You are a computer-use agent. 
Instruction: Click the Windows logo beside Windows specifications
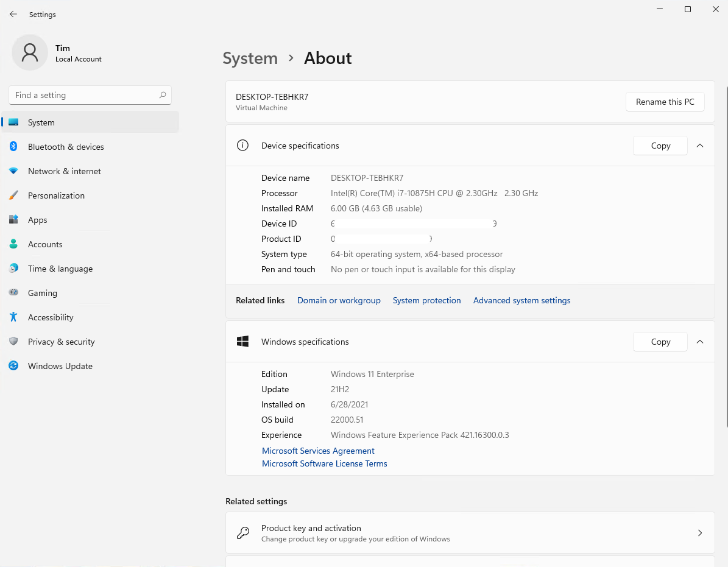click(242, 342)
